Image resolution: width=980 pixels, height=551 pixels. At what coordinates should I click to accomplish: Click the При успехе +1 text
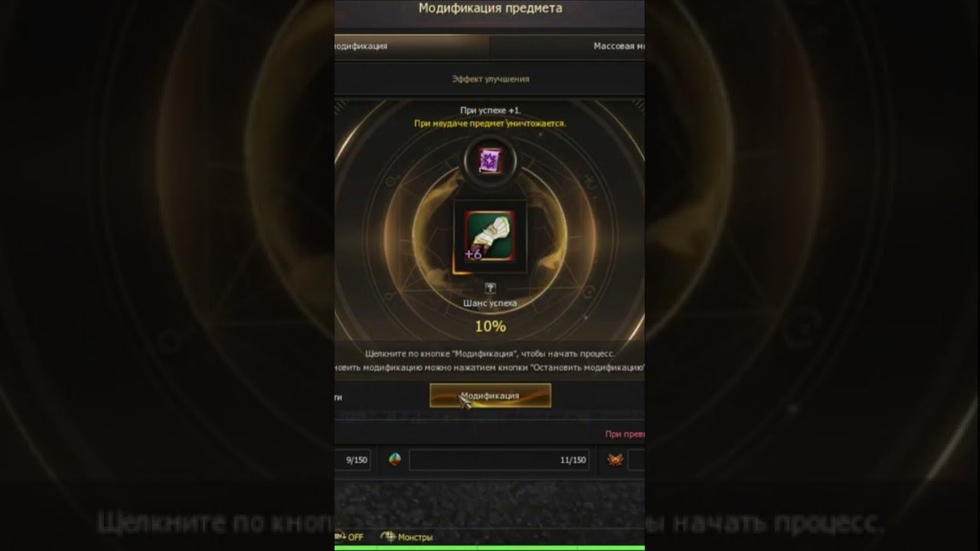pos(490,110)
